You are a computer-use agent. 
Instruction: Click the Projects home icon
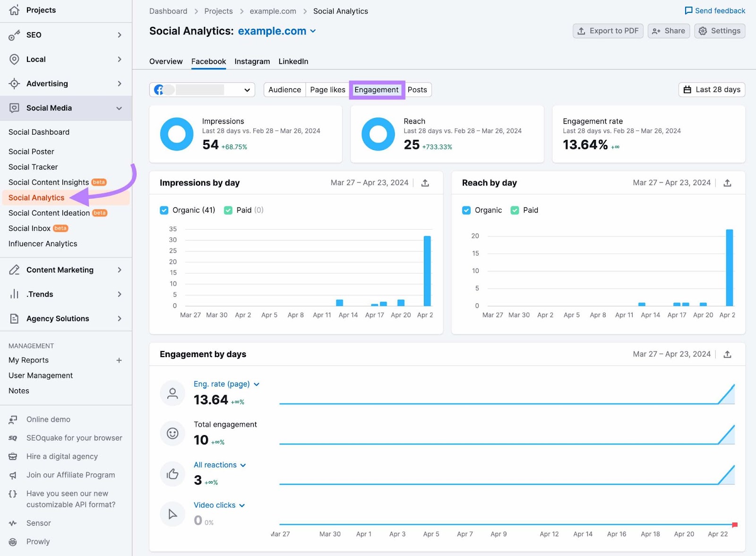pyautogui.click(x=14, y=10)
